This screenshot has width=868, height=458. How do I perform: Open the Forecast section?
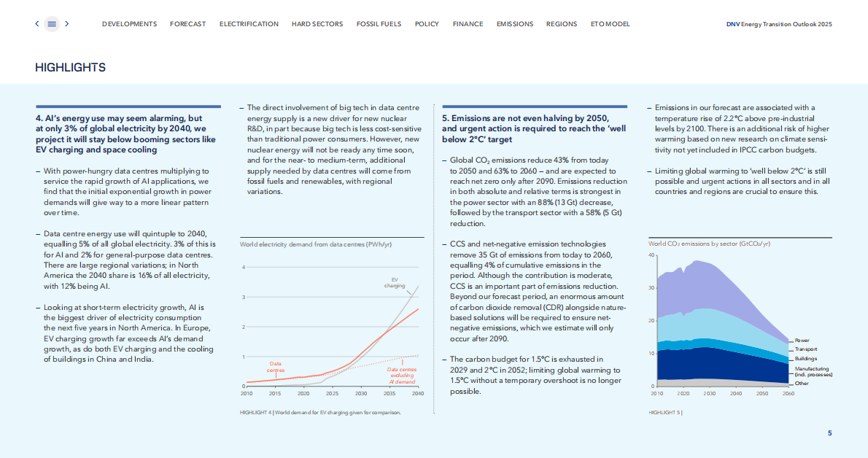[187, 24]
